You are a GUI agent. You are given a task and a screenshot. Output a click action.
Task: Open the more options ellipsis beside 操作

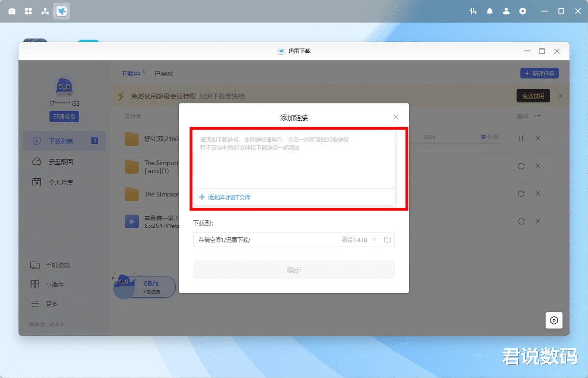tap(538, 116)
